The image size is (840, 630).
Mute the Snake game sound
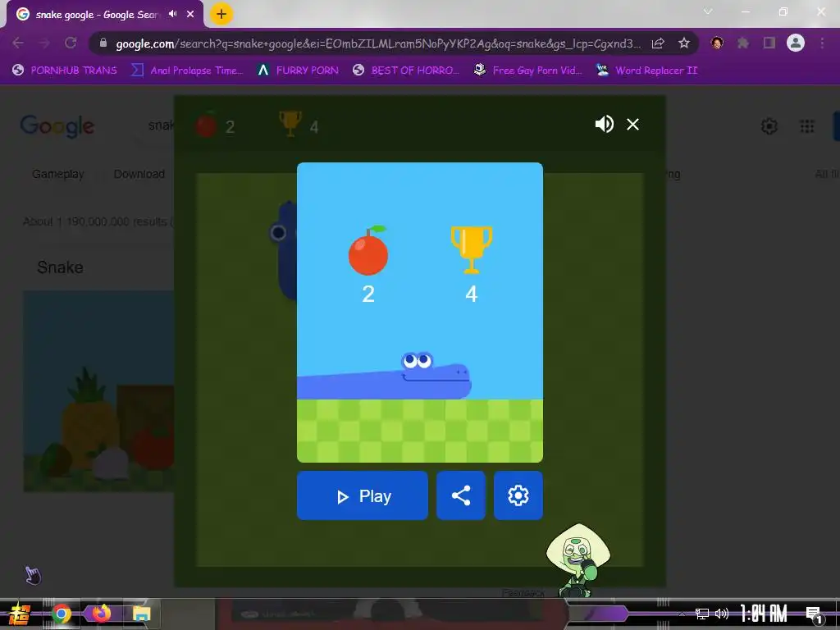click(x=605, y=125)
